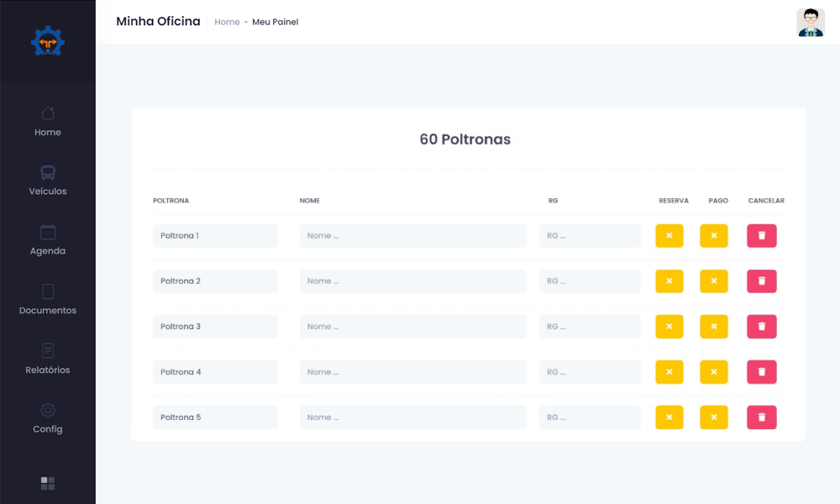Toggle Pago for Poltrona 2

click(713, 281)
